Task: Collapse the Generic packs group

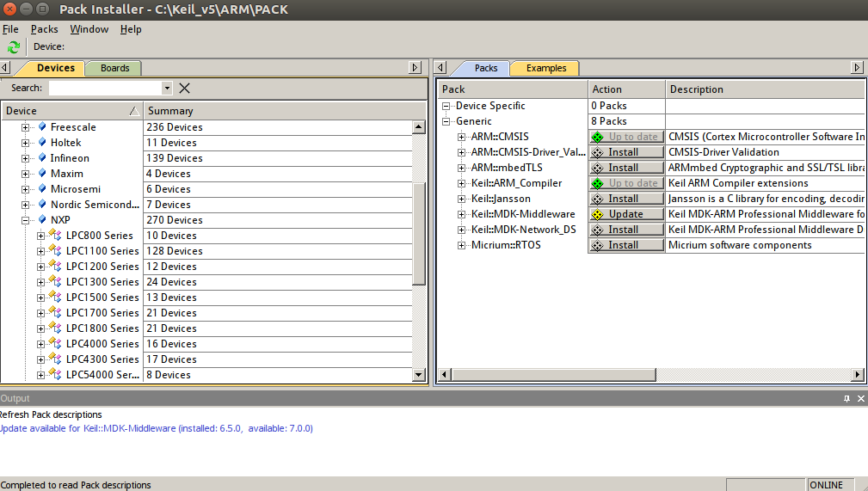Action: coord(446,121)
